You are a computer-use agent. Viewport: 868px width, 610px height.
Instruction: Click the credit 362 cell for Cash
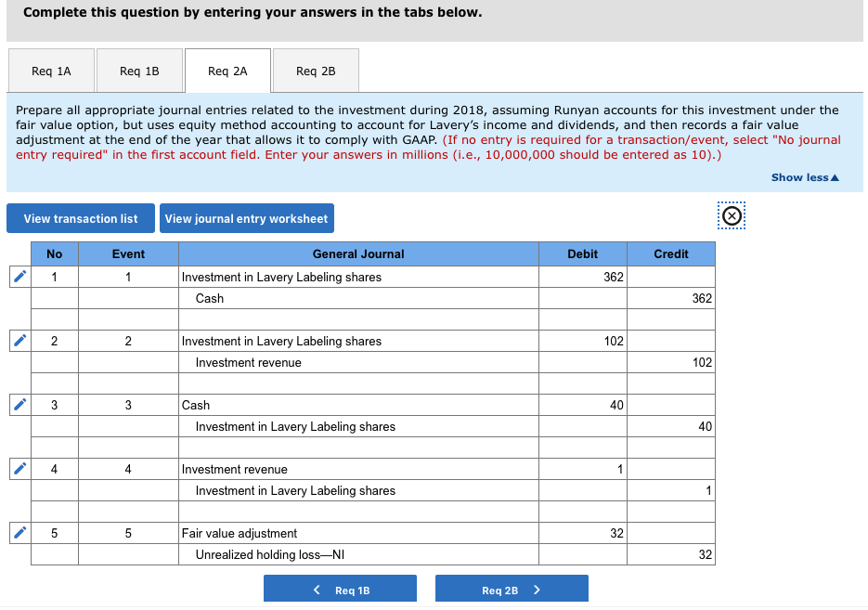click(671, 298)
